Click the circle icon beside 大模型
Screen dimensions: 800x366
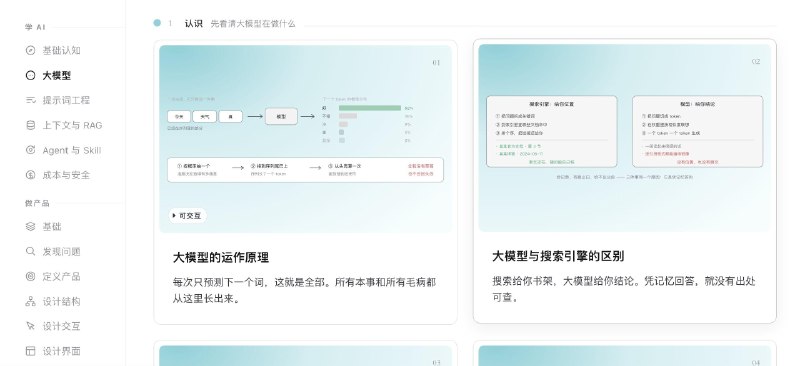click(x=31, y=75)
